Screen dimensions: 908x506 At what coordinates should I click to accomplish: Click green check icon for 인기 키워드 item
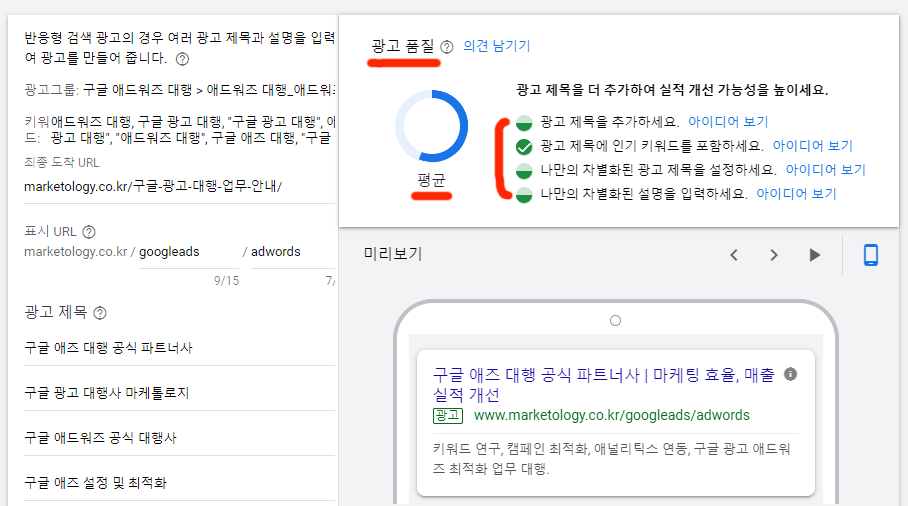[x=524, y=147]
